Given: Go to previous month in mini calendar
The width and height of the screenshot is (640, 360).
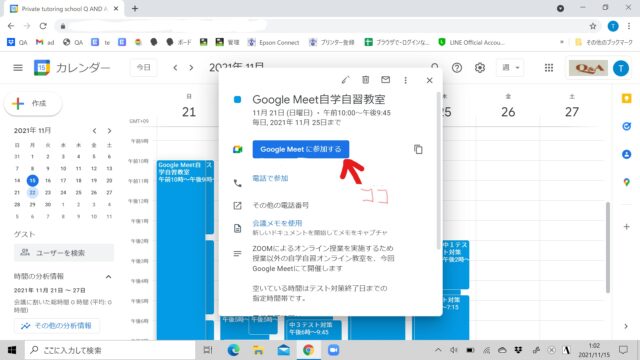Looking at the screenshot, I should pos(94,131).
